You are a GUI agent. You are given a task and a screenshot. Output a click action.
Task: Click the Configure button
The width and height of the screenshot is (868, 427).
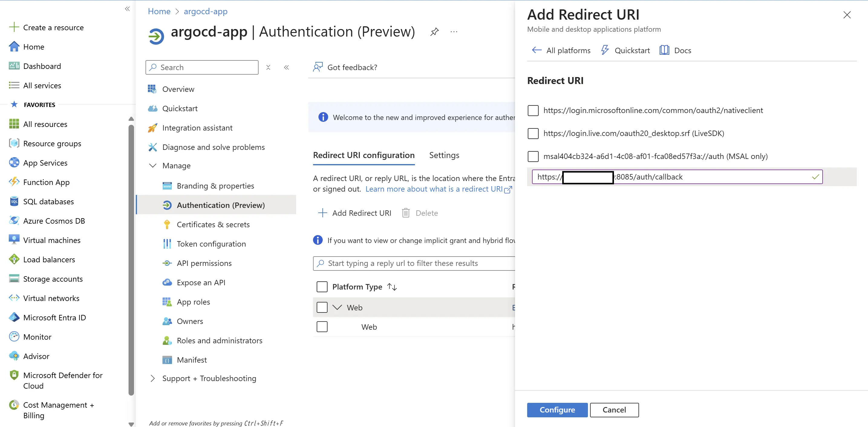tap(557, 409)
